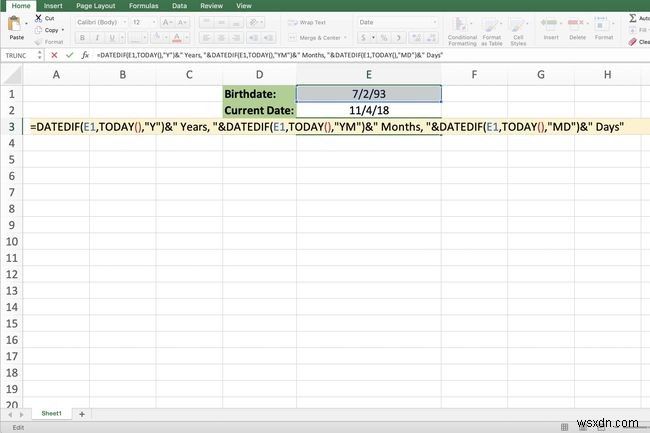Open the Page Layout tab
Screen dimensions: 650x433
pyautogui.click(x=96, y=6)
